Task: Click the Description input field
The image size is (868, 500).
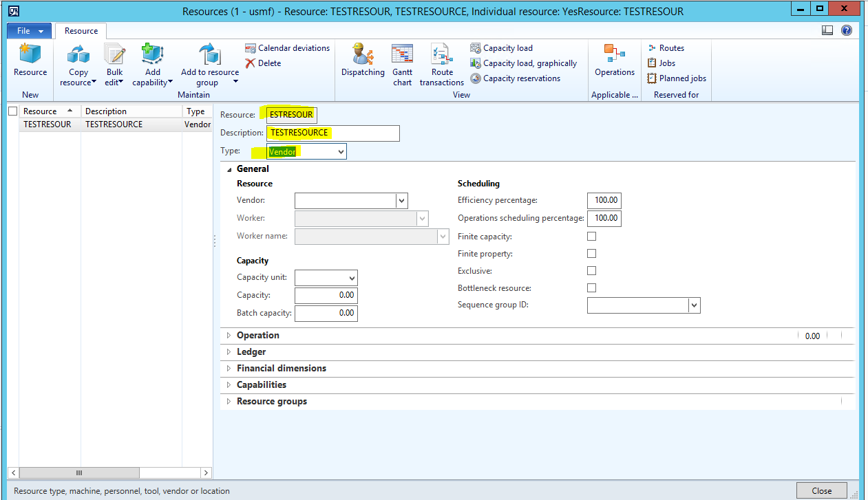Action: coord(332,133)
